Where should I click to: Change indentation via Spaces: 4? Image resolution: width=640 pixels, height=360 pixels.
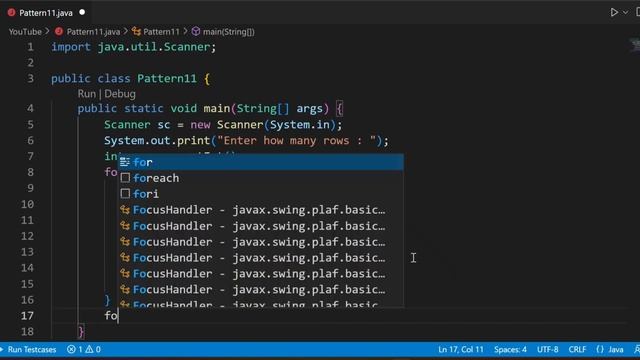click(510, 349)
